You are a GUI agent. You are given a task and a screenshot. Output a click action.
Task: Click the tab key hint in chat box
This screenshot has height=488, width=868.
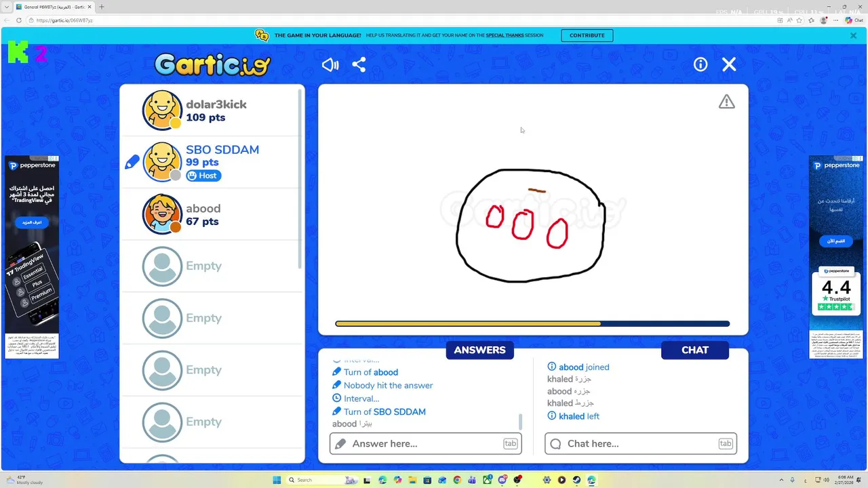coord(726,443)
